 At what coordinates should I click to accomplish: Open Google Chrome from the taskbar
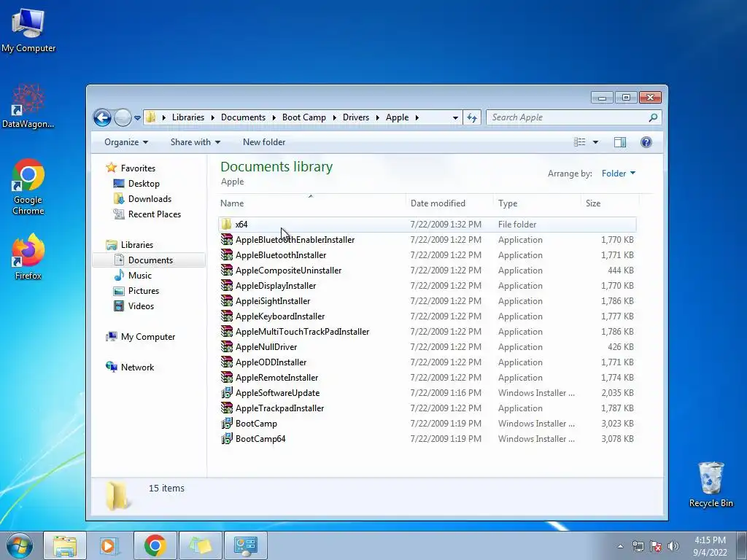[x=155, y=545]
